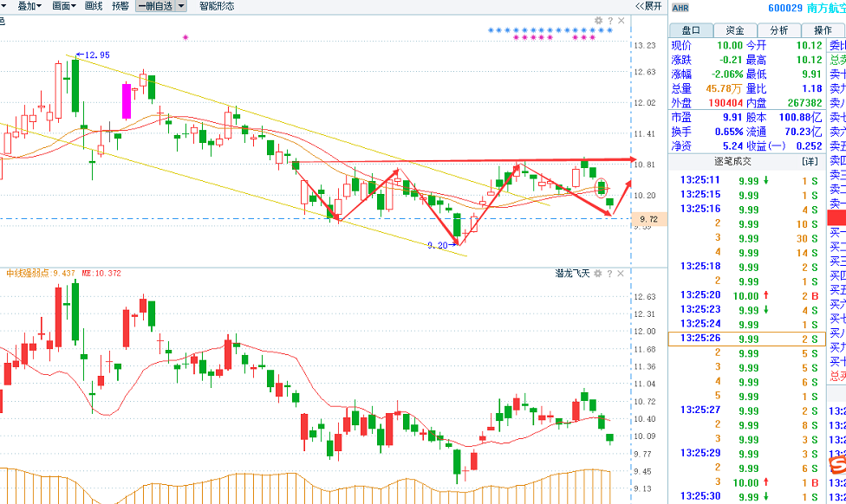Click <<展开 to expand panel
The width and height of the screenshot is (846, 504).
(x=648, y=6)
